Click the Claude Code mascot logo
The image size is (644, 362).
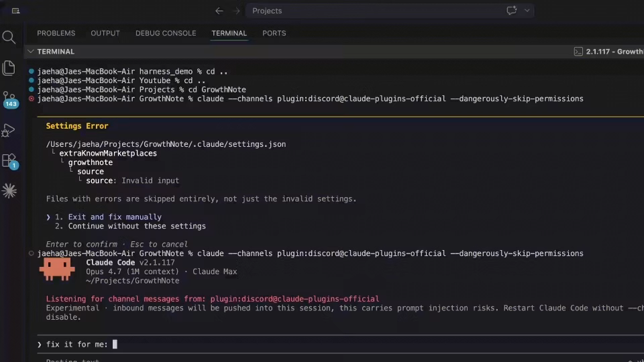point(57,269)
